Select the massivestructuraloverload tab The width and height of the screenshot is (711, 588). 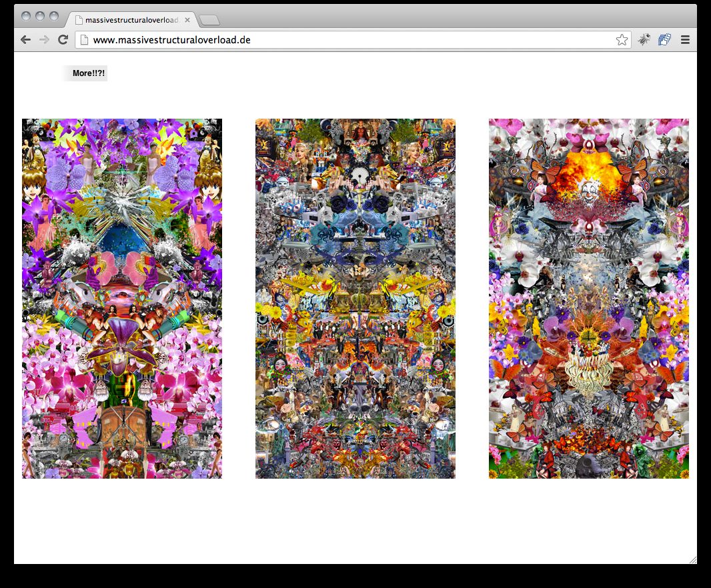tap(133, 20)
